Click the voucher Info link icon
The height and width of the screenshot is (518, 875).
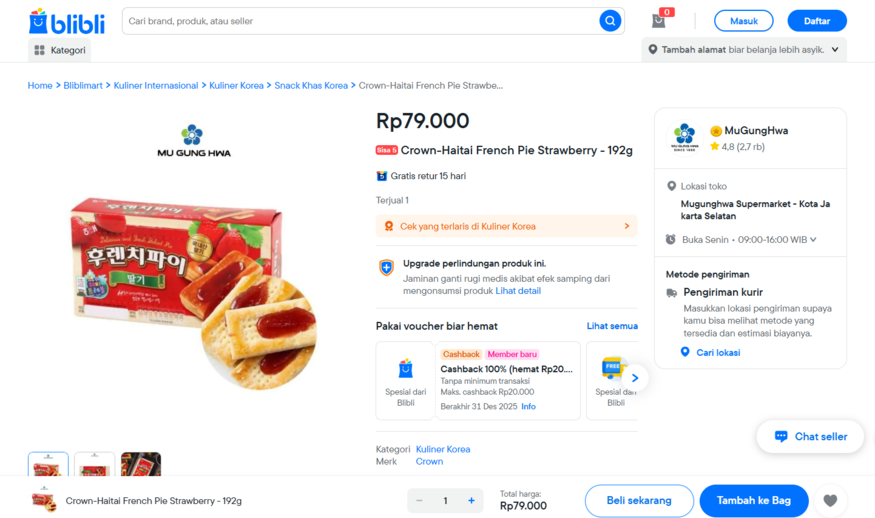pyautogui.click(x=528, y=406)
